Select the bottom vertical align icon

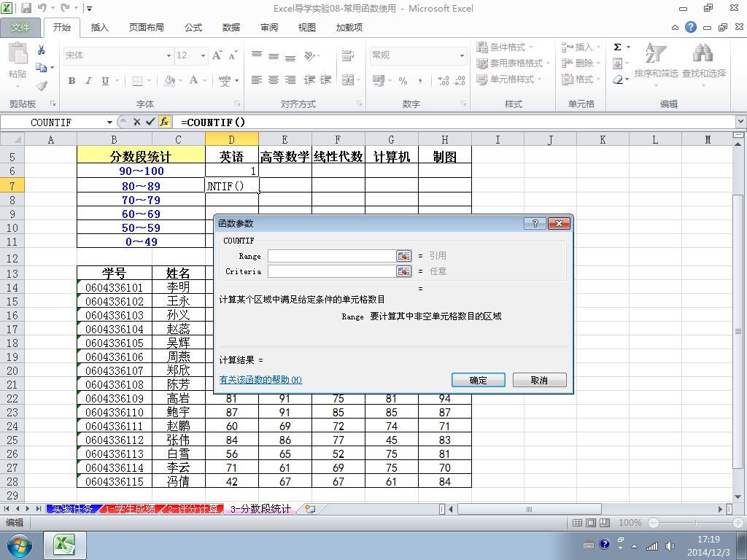(290, 57)
